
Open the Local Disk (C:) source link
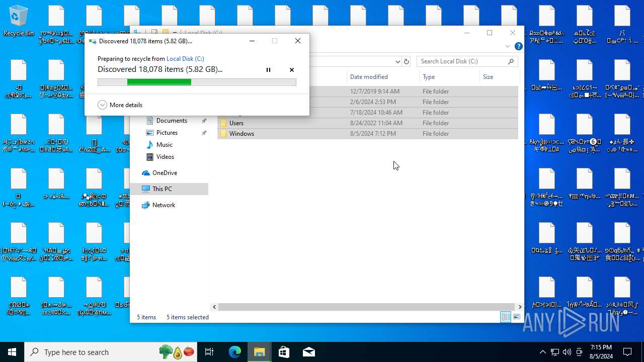click(185, 59)
